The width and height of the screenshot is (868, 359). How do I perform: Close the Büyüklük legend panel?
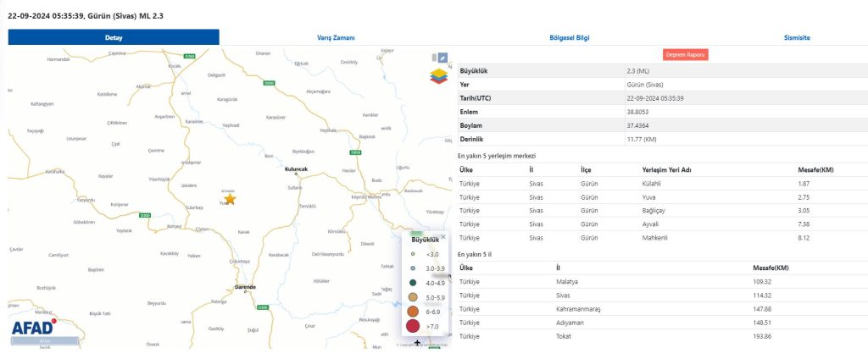pos(442,237)
